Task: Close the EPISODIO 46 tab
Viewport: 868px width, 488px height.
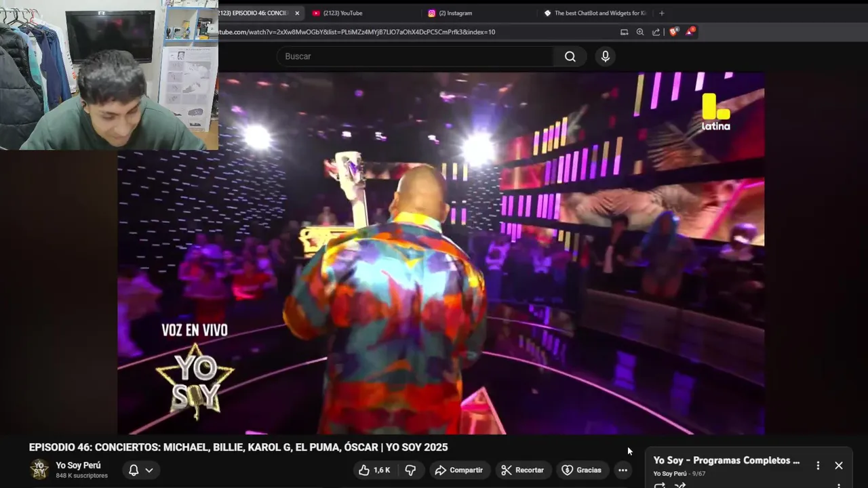Action: point(297,13)
